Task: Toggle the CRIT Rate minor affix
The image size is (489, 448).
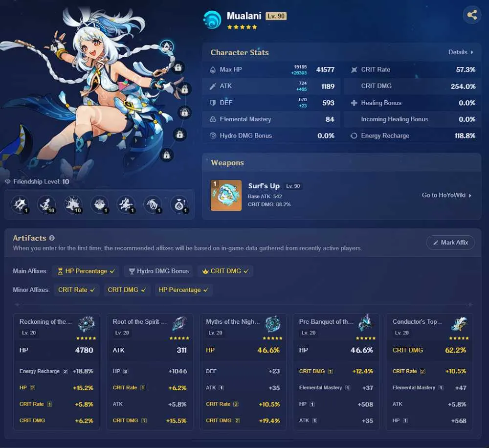Action: point(76,290)
